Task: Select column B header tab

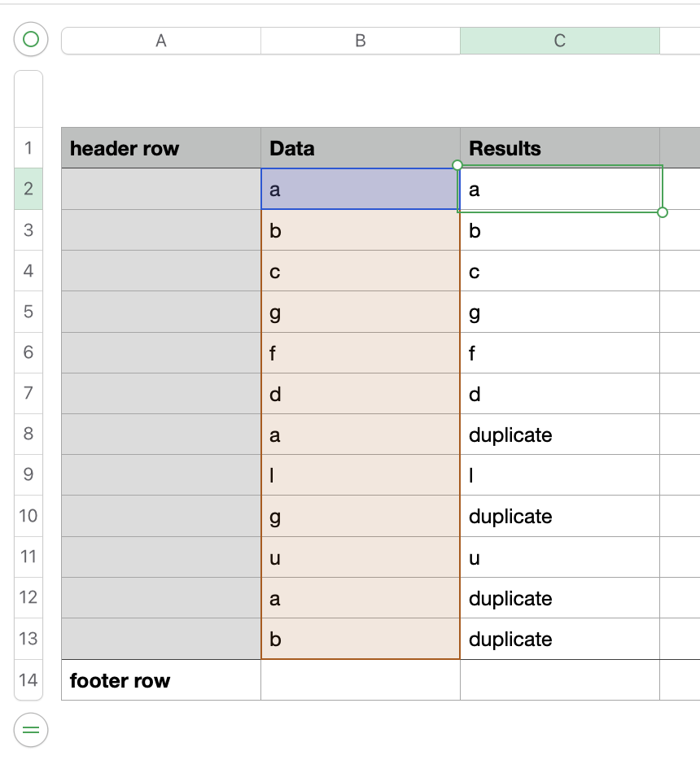Action: tap(361, 41)
